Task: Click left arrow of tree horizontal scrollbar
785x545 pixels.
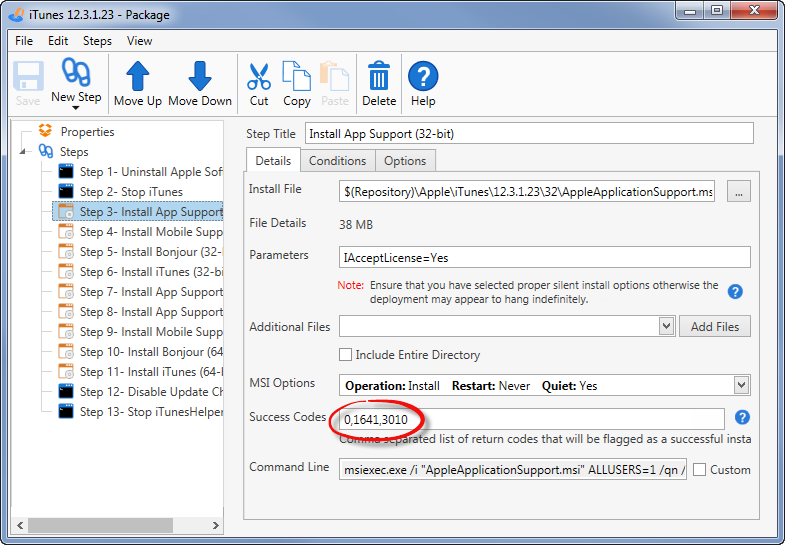Action: click(x=20, y=525)
